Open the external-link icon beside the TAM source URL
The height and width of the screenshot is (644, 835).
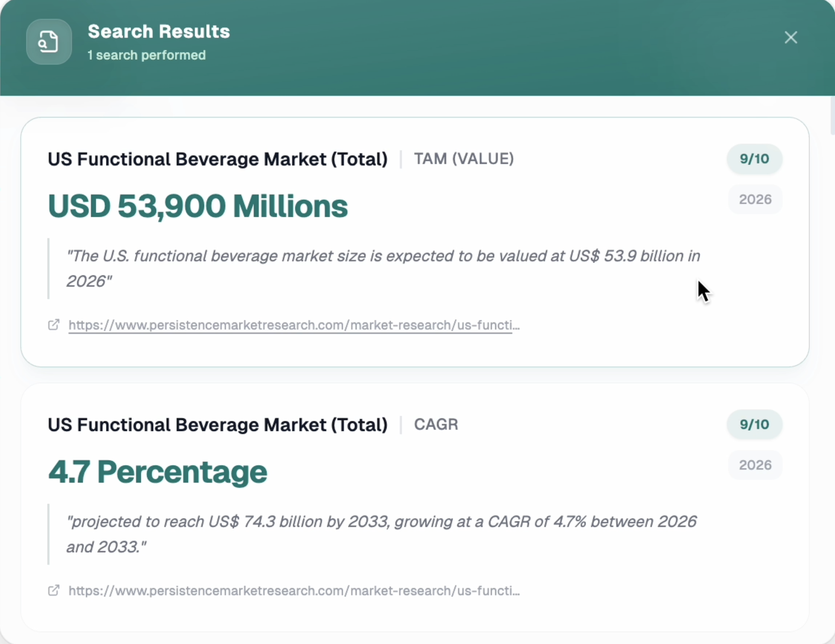click(53, 325)
